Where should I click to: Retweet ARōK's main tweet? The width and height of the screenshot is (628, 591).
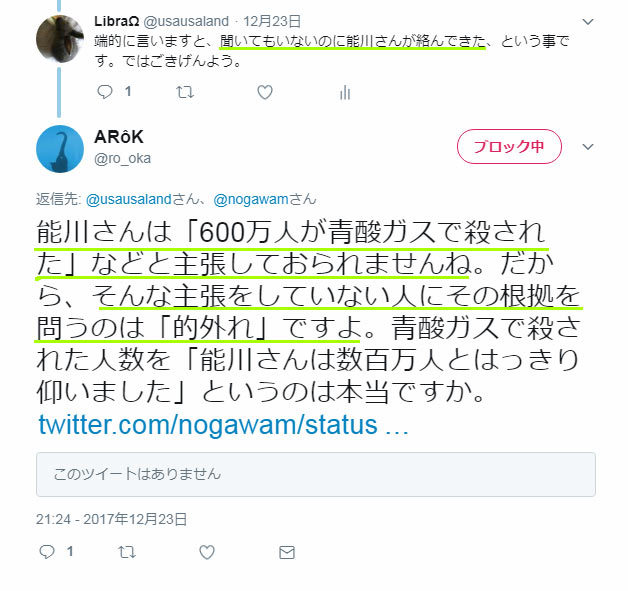[127, 552]
